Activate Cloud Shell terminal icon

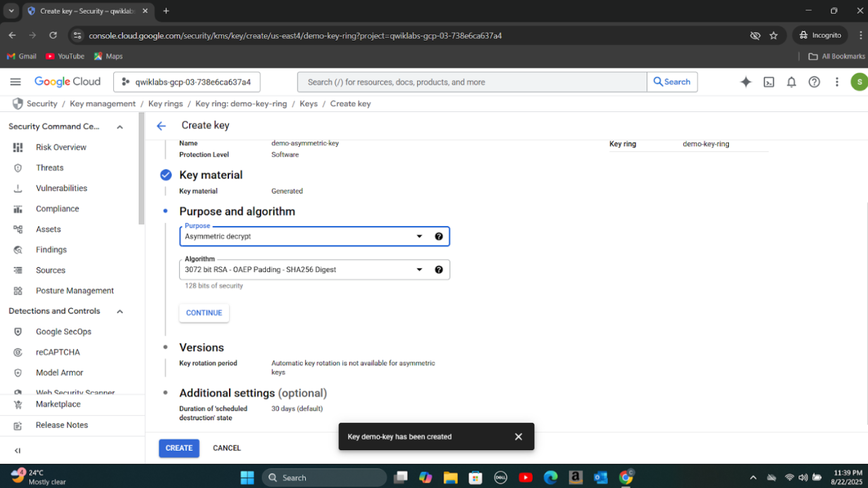click(769, 82)
